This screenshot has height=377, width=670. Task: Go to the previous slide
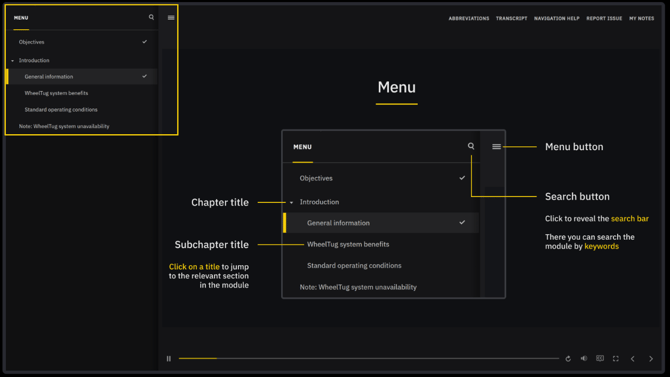633,359
